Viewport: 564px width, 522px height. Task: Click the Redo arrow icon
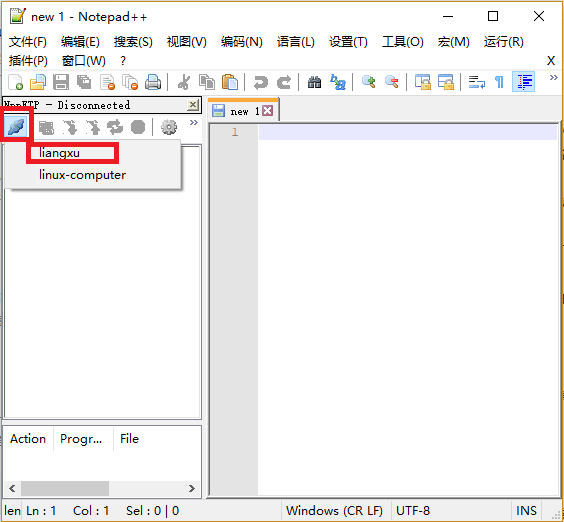pyautogui.click(x=284, y=82)
